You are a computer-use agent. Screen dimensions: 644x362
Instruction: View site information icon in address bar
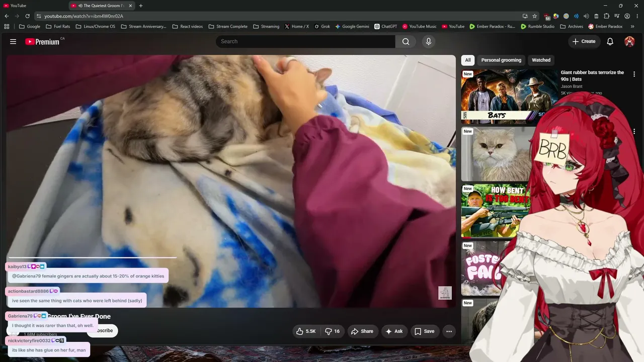[38, 16]
